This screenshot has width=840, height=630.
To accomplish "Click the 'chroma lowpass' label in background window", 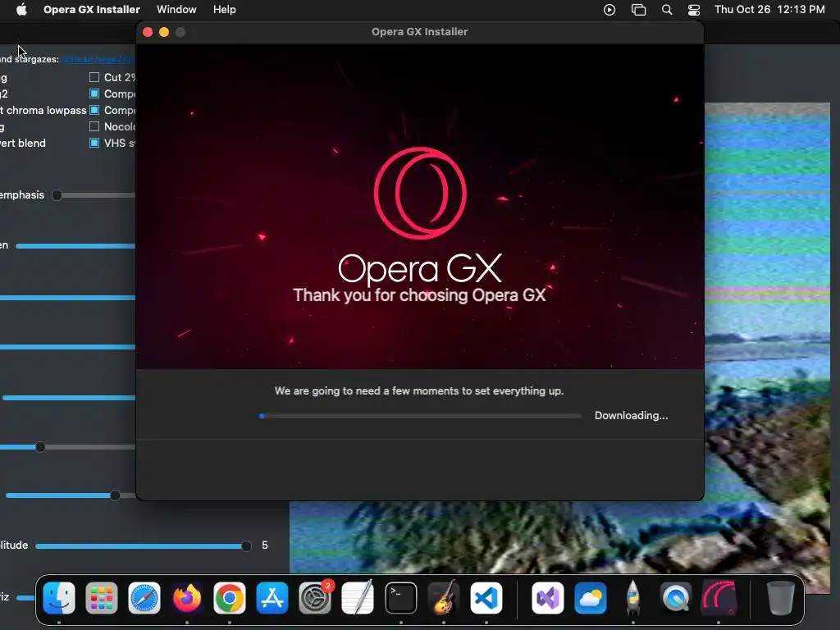I will click(x=46, y=111).
